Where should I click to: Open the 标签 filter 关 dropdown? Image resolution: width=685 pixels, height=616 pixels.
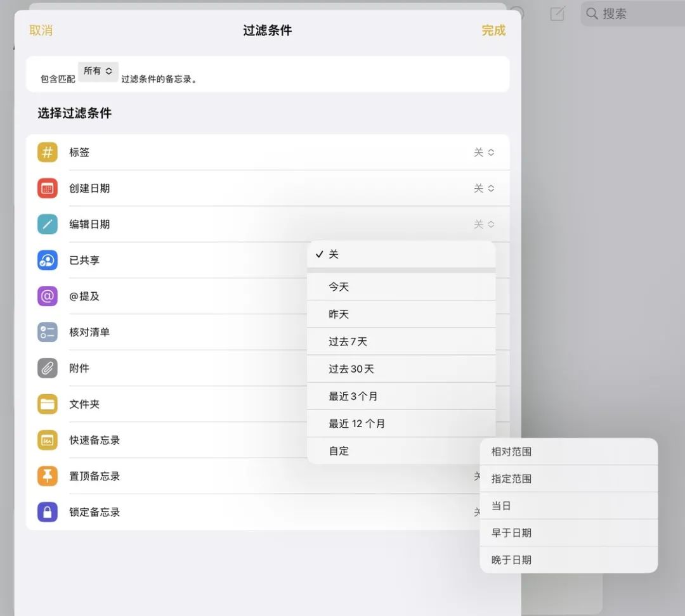point(484,152)
